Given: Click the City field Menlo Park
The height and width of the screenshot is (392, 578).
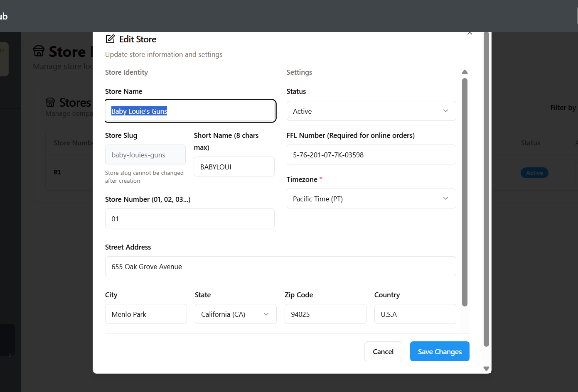Looking at the screenshot, I should click(146, 314).
